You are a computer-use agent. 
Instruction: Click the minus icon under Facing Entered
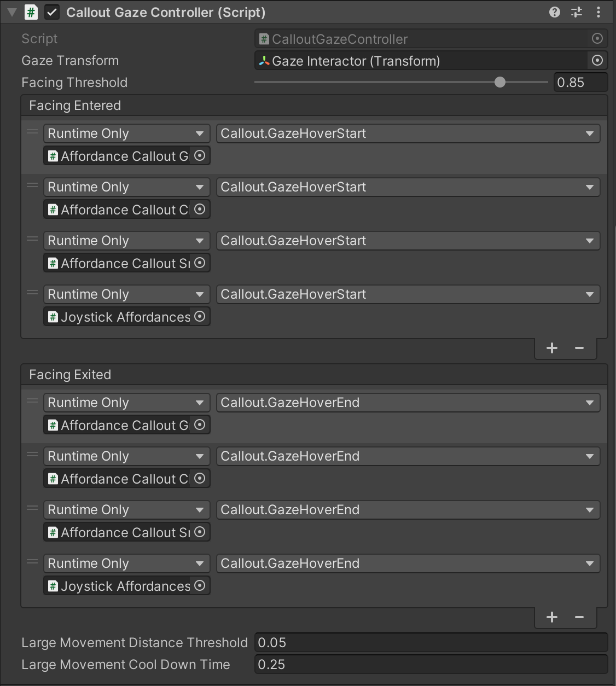[x=579, y=348]
